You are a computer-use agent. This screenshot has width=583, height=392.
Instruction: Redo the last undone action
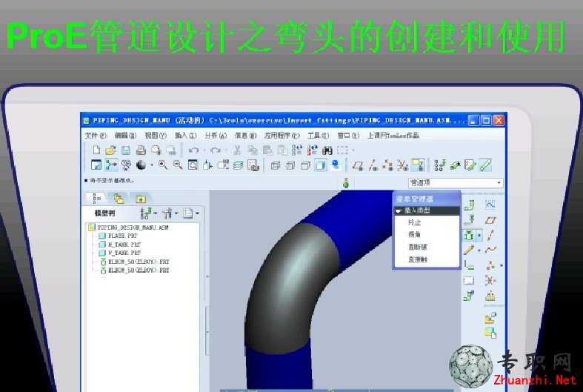216,150
